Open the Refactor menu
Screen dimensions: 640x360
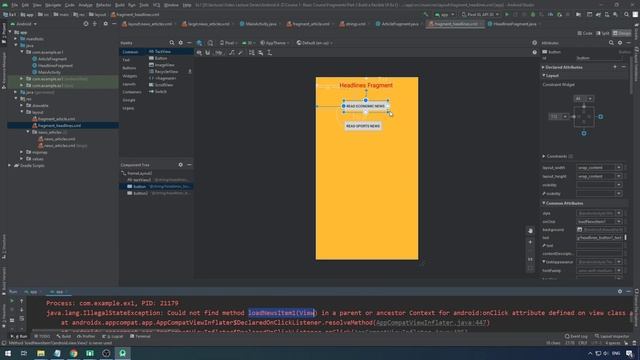(x=103, y=5)
